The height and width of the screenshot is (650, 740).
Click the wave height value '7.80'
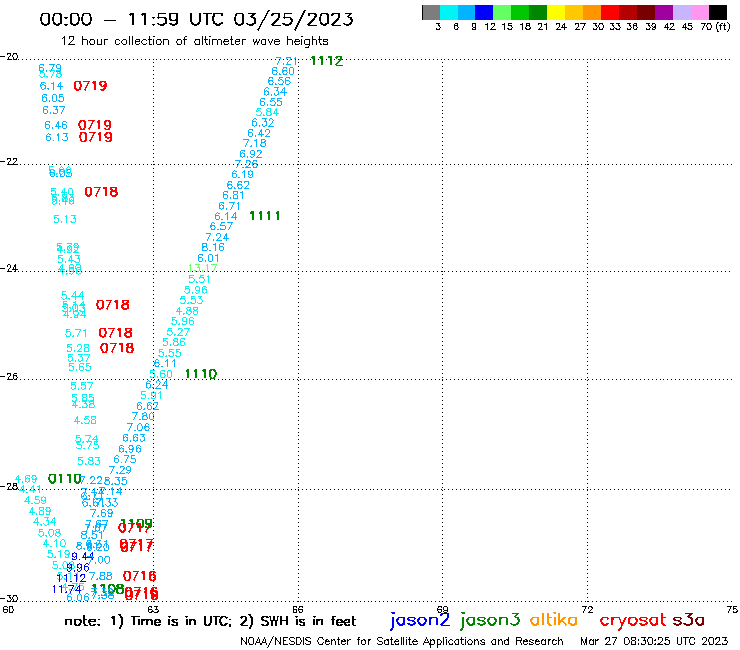[x=143, y=416]
